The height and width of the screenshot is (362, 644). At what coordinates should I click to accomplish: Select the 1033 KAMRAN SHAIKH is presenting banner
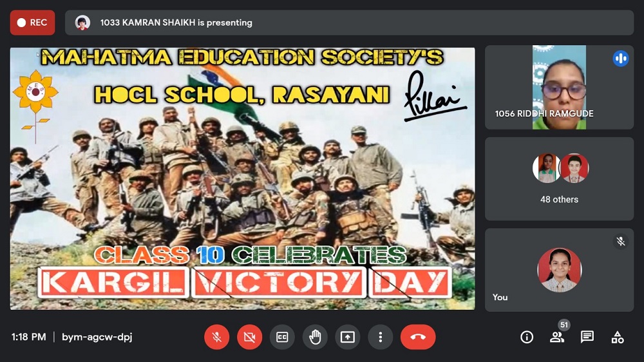(349, 23)
